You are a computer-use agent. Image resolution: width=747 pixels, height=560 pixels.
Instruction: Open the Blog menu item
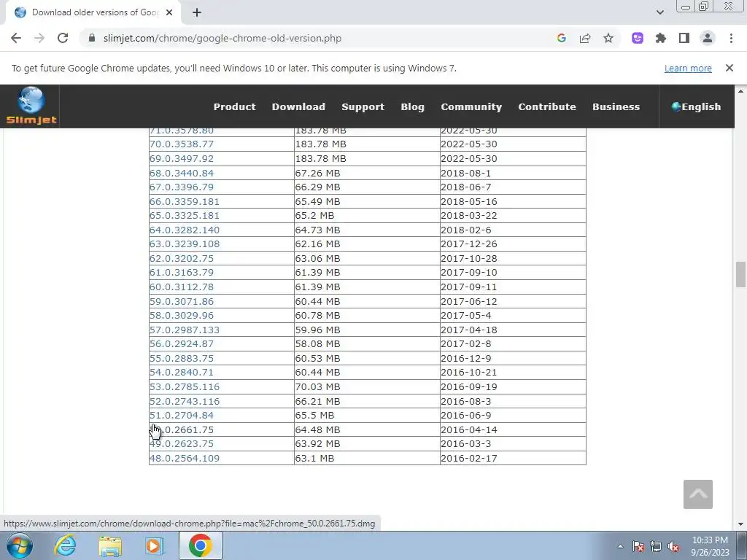click(413, 106)
